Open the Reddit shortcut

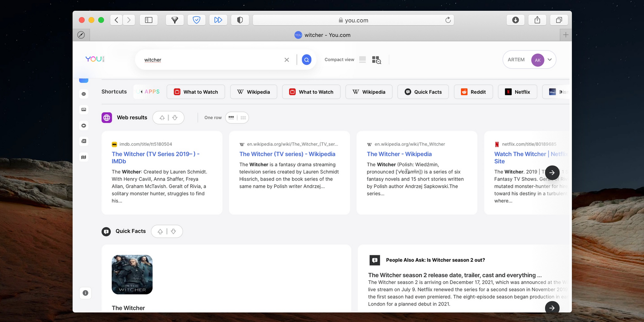(473, 92)
